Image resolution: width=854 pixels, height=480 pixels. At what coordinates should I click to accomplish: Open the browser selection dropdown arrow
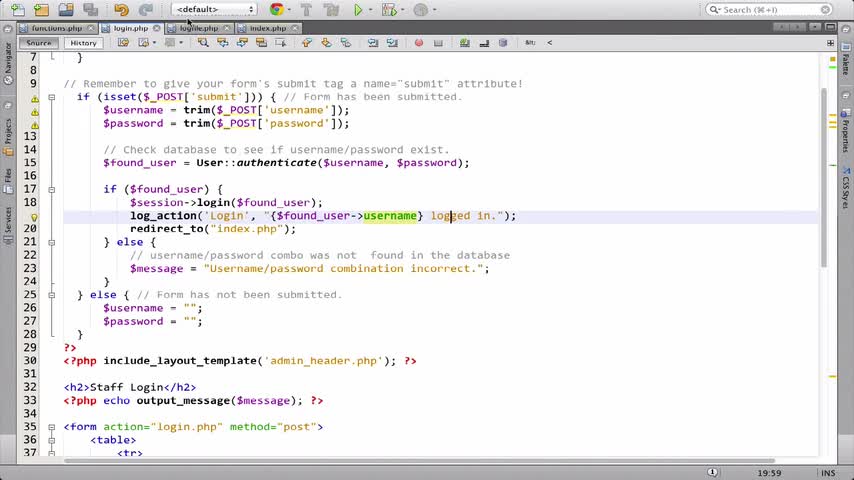[x=289, y=10]
